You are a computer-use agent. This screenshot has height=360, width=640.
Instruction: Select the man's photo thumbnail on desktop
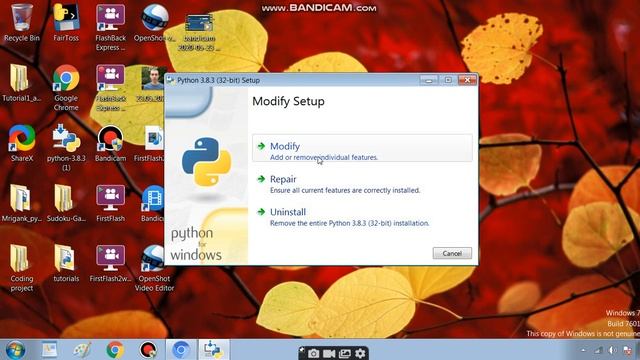pos(153,84)
